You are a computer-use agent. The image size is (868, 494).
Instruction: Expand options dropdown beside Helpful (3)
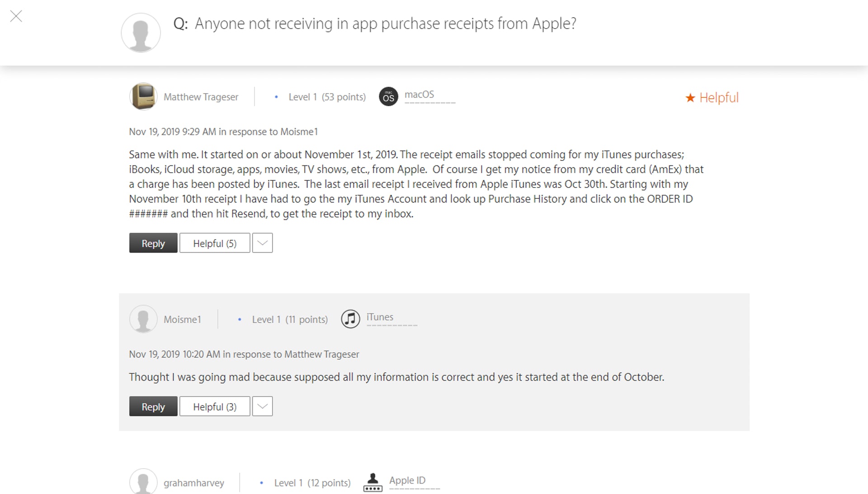point(262,406)
